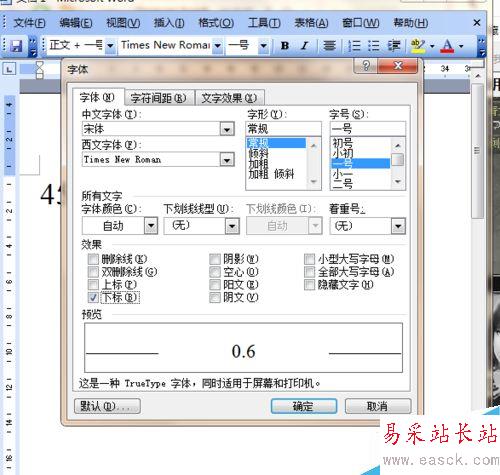Image resolution: width=500 pixels, height=475 pixels.
Task: Open the 表格 menu
Action: pos(311,23)
